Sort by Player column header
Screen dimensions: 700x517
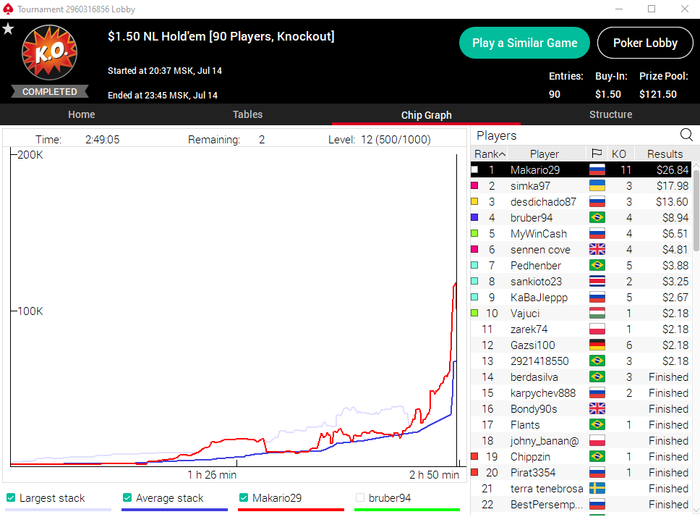tap(544, 154)
